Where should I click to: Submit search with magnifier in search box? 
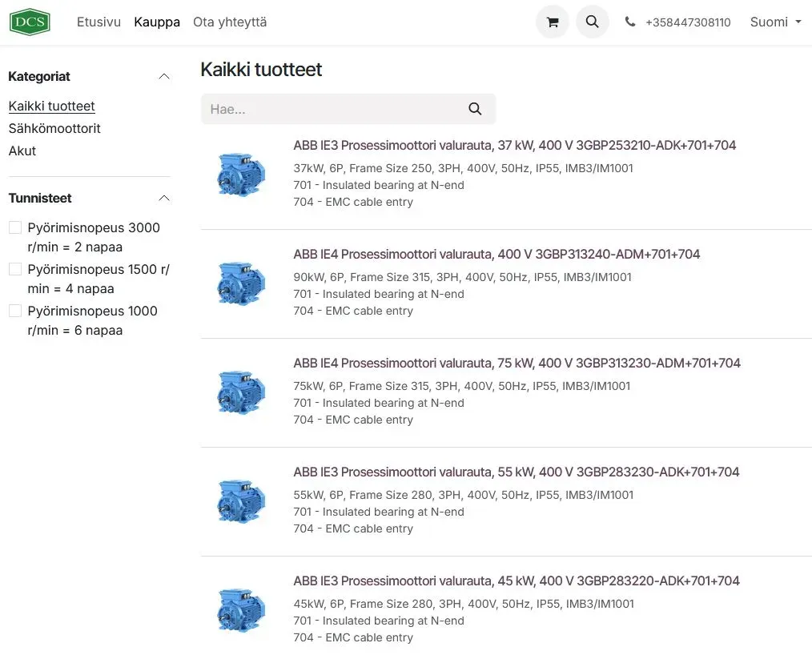475,109
